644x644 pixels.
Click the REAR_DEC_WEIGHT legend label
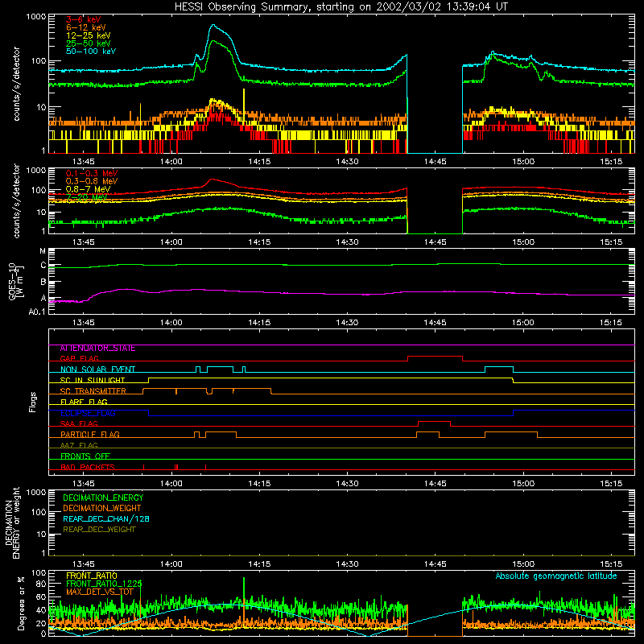[x=99, y=530]
